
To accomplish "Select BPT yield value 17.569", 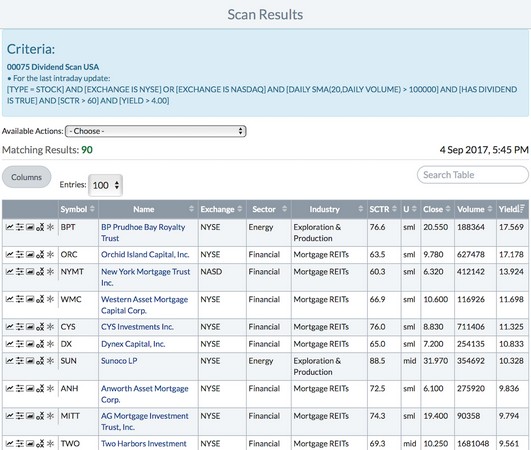I will tap(511, 227).
